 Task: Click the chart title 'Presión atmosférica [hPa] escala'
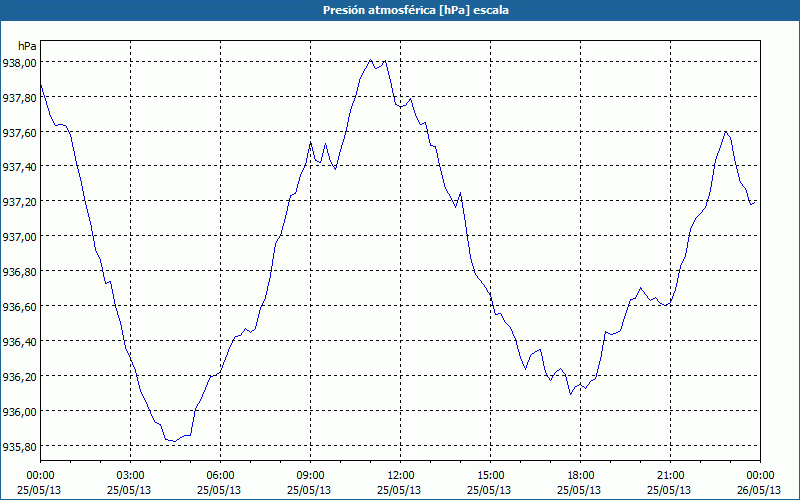[415, 10]
